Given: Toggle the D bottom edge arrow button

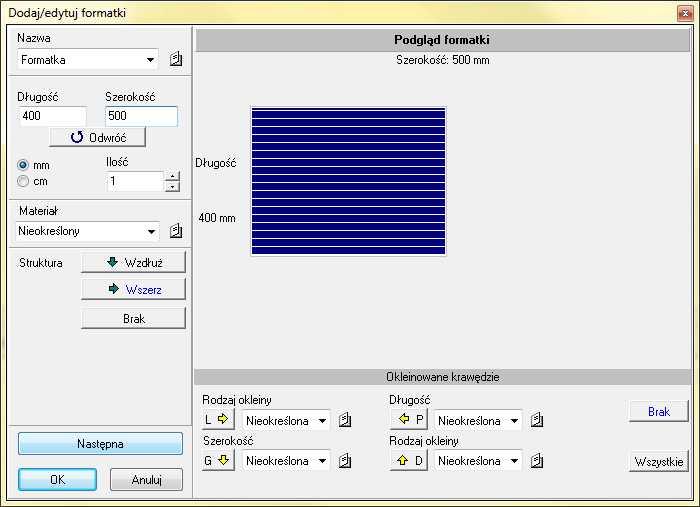Looking at the screenshot, I should (409, 460).
